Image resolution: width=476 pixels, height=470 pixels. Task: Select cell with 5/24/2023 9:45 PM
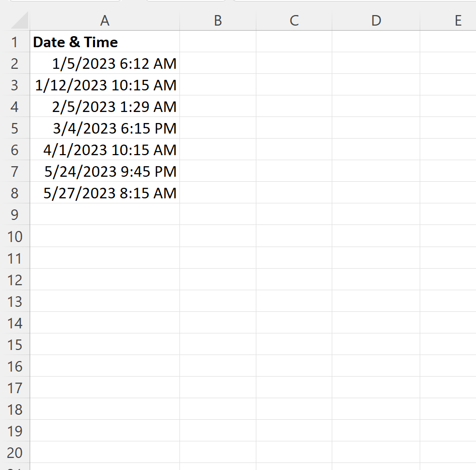[x=105, y=171]
